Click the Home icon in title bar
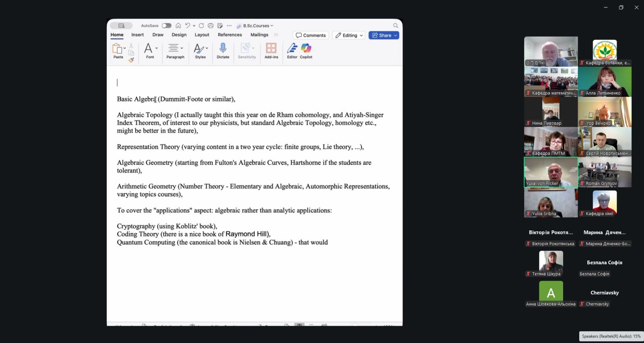The width and height of the screenshot is (644, 343). [x=178, y=26]
